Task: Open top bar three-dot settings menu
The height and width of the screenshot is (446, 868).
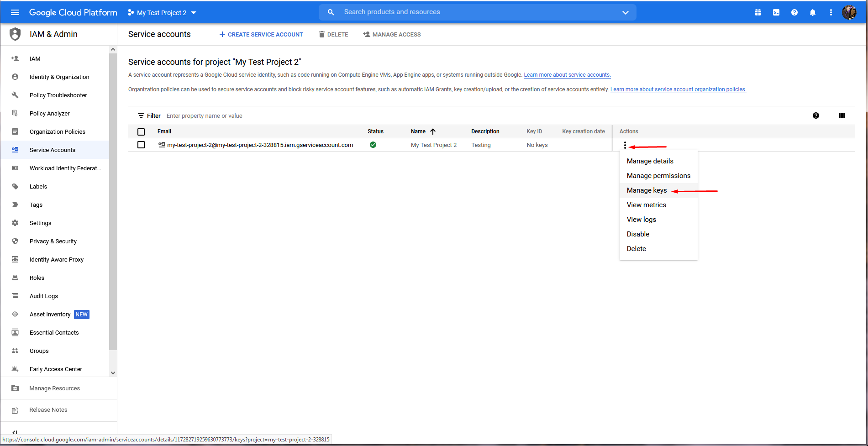Action: tap(831, 12)
